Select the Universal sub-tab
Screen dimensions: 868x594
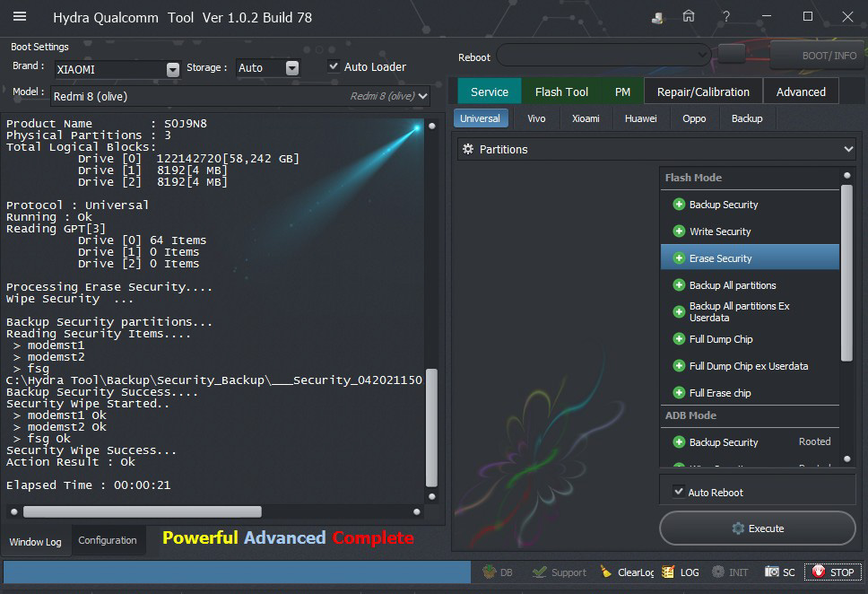click(x=481, y=118)
